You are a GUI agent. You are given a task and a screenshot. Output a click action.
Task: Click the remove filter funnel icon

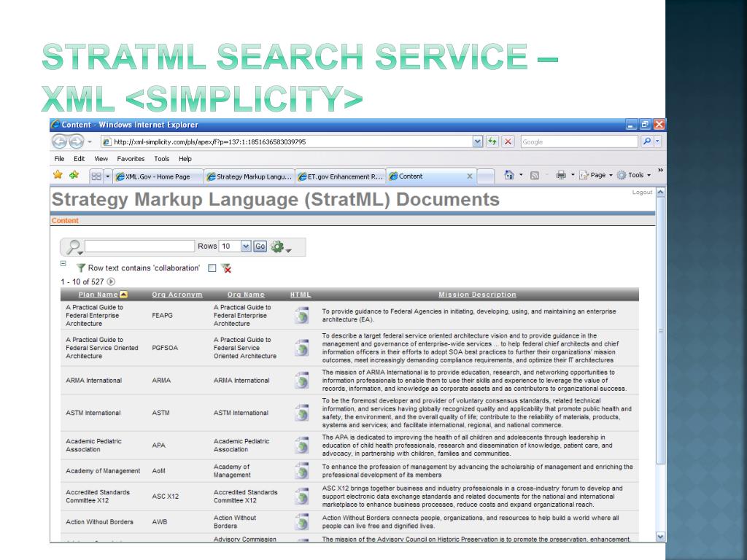(226, 268)
